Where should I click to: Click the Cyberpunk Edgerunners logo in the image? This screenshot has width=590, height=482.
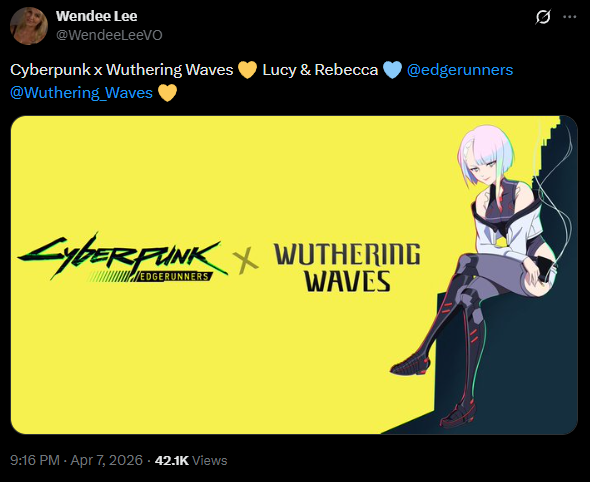click(122, 258)
